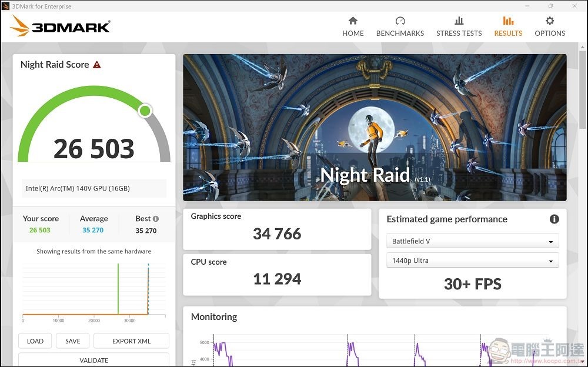
Task: Open the BENCHMARKS tab
Action: pos(400,26)
